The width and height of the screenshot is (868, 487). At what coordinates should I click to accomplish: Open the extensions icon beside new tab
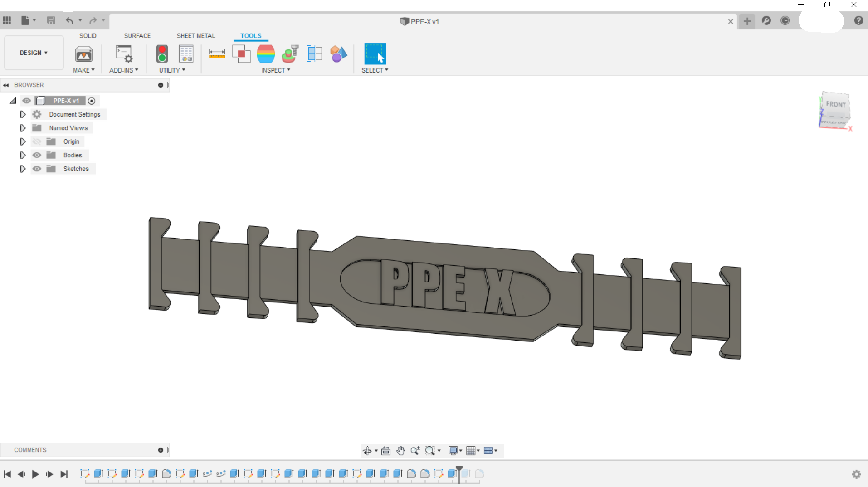[x=766, y=21]
